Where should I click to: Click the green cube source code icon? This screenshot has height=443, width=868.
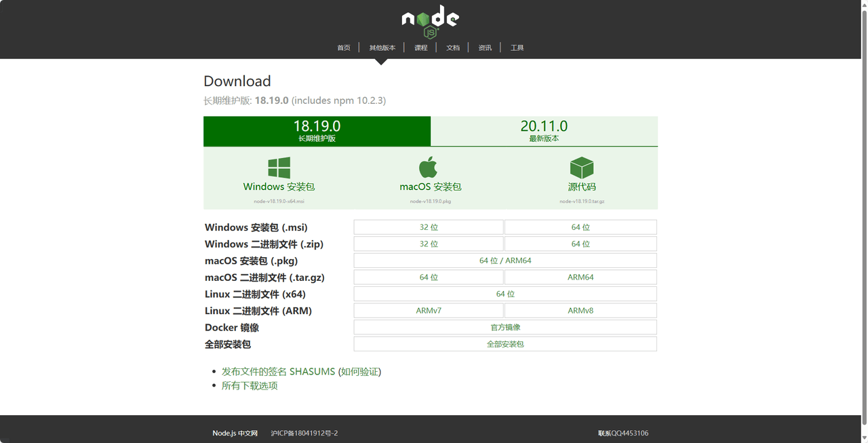coord(581,168)
